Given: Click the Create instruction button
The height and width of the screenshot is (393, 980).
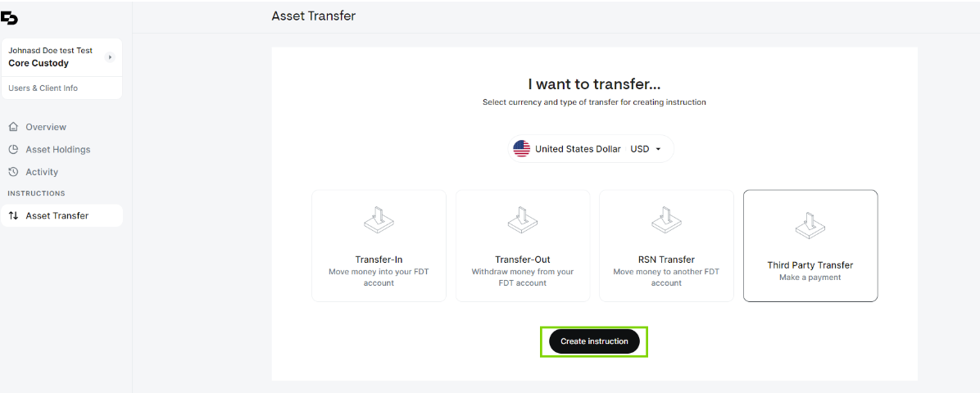Looking at the screenshot, I should tap(594, 341).
